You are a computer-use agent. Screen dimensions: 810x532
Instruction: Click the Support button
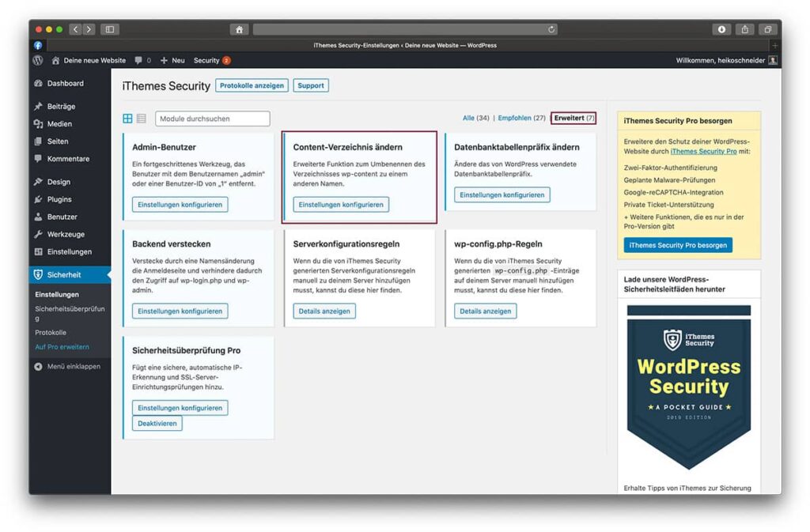click(310, 85)
